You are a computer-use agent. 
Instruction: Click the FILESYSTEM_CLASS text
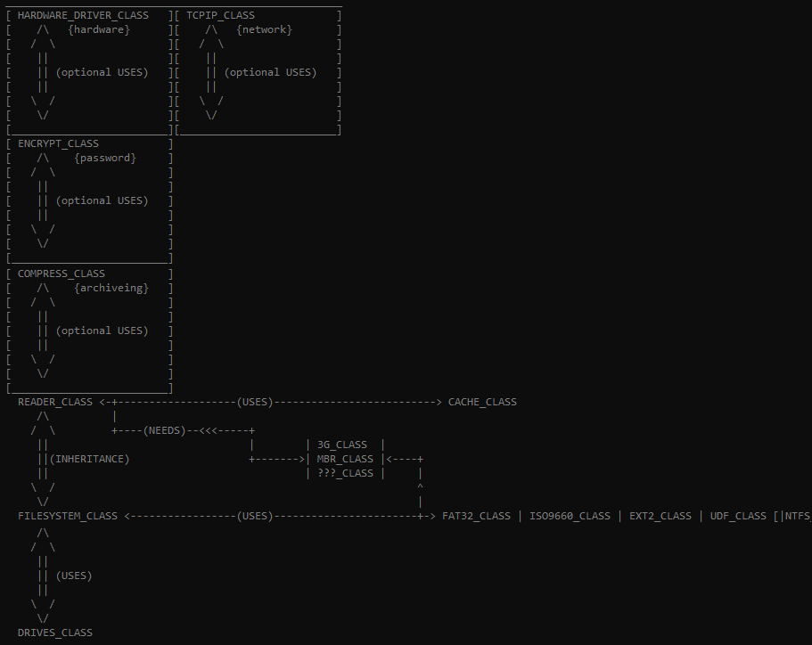pyautogui.click(x=68, y=516)
